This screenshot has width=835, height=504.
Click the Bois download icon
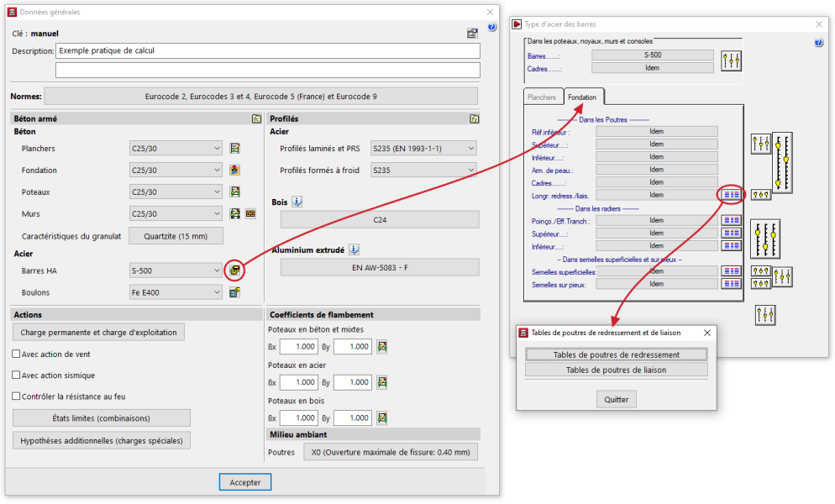click(297, 202)
